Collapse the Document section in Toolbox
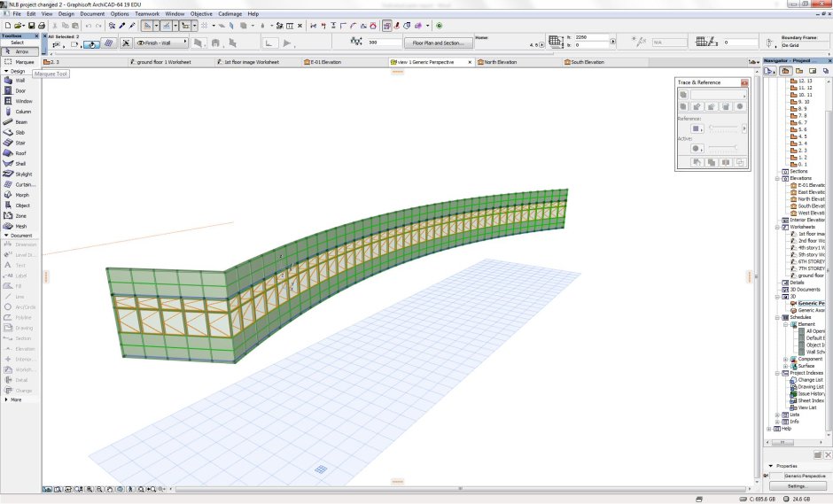Viewport: 833px width, 504px height. 6,236
